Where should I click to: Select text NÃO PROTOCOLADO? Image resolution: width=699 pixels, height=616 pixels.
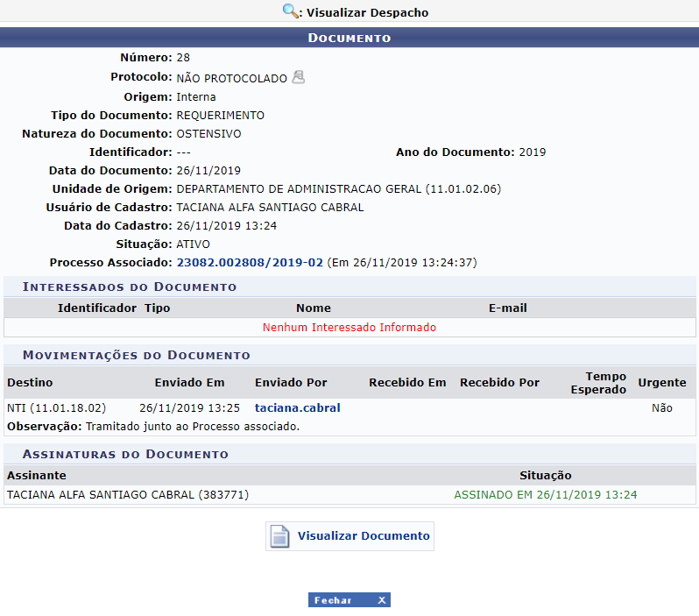click(x=232, y=79)
